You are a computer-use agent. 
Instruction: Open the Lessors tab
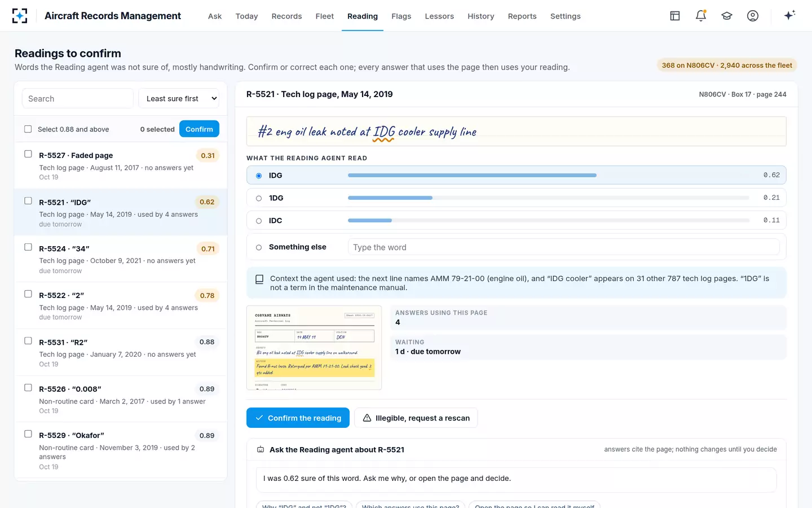tap(439, 16)
